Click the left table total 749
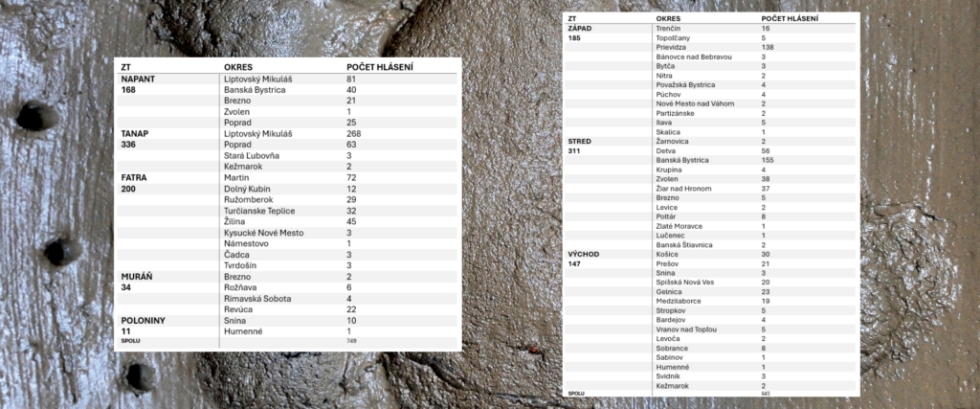Image resolution: width=980 pixels, height=409 pixels. 351,341
